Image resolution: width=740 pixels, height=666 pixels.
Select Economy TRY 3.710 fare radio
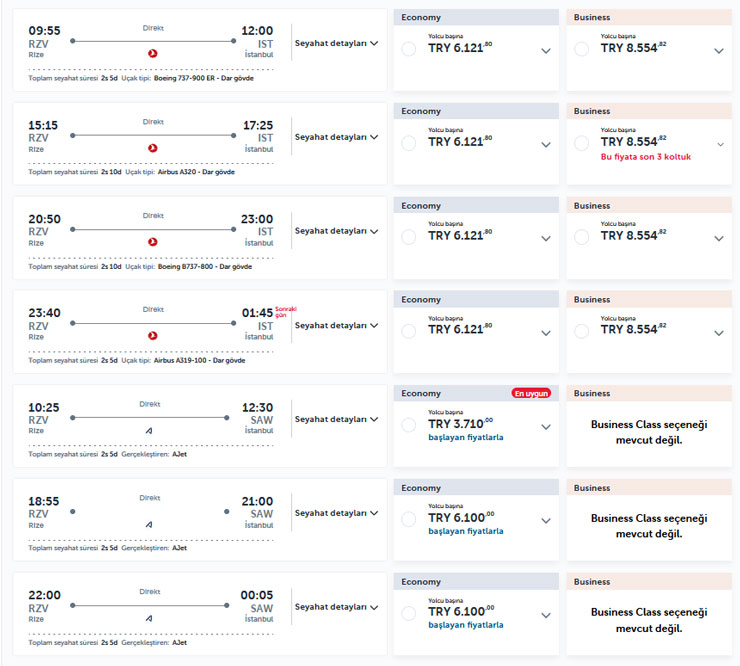coord(408,425)
